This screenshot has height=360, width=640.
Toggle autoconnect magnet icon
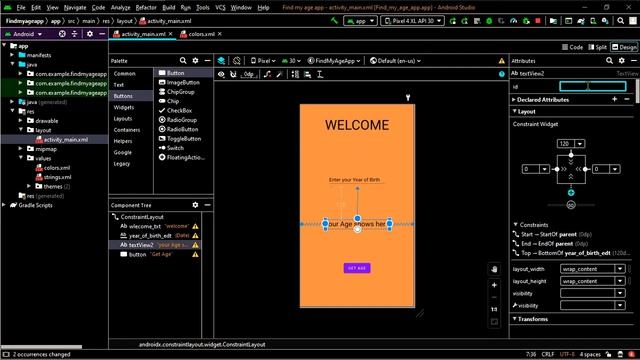coord(233,74)
